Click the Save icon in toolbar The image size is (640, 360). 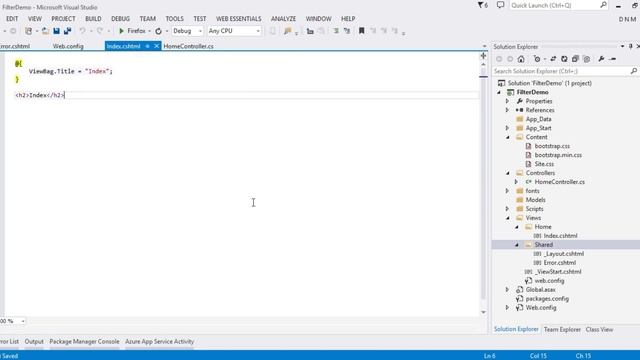click(x=56, y=31)
